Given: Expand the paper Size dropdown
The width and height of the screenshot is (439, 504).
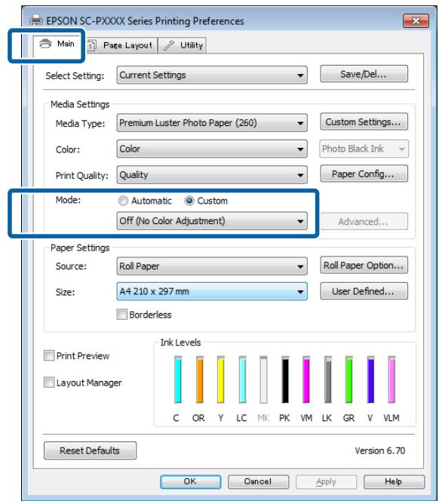Looking at the screenshot, I should tap(212, 291).
